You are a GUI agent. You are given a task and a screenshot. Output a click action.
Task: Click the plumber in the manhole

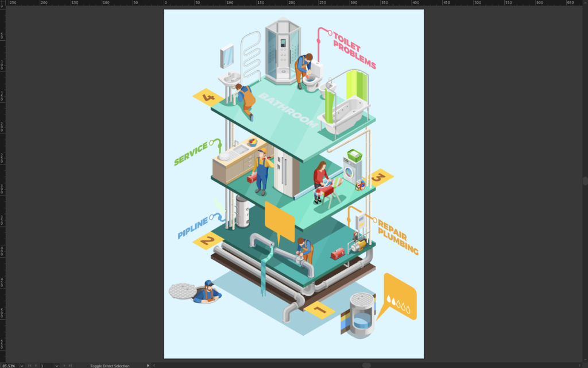207,292
